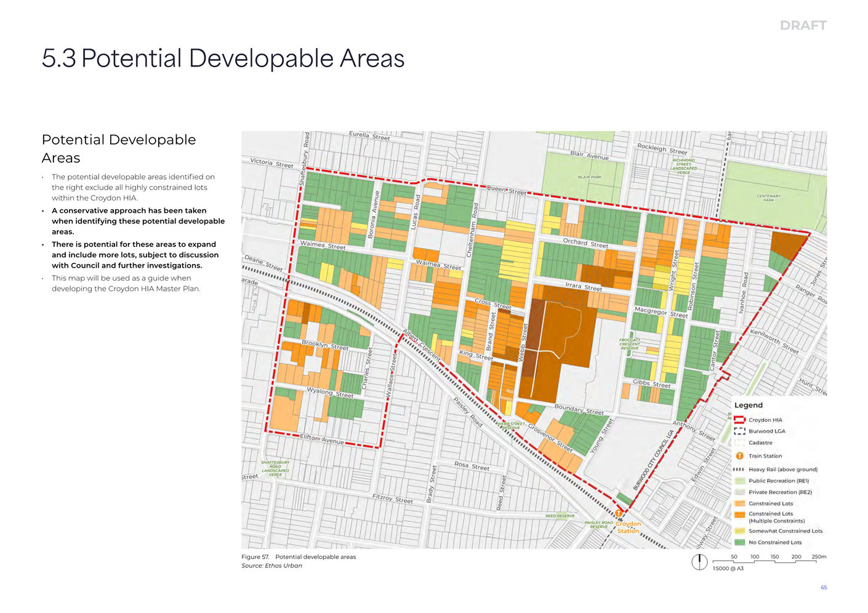The height and width of the screenshot is (613, 868).
Task: Click the Burwood LGA black dashed legend symbol
Action: 739,431
